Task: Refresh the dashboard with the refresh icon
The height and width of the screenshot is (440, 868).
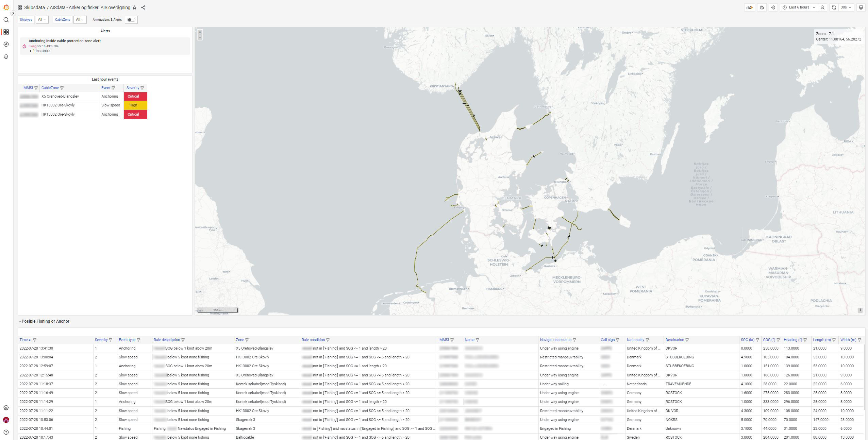Action: point(834,7)
